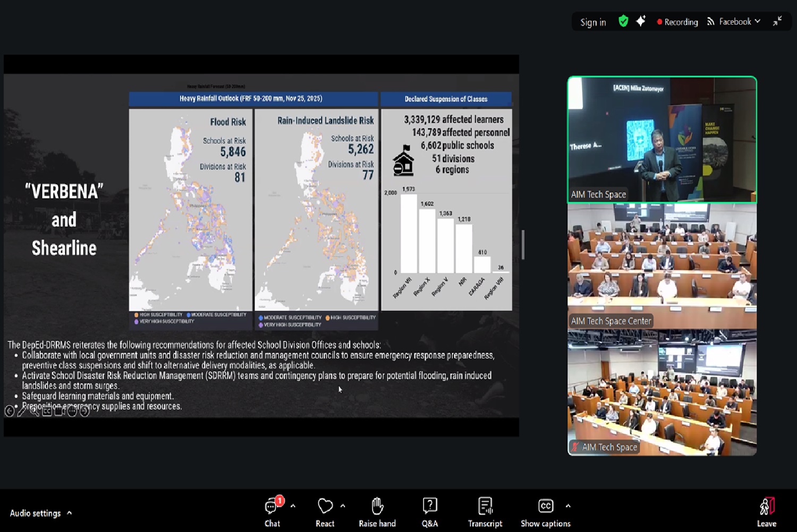Select the AIM Tech Space Center video tile
797x532 pixels.
tap(662, 265)
